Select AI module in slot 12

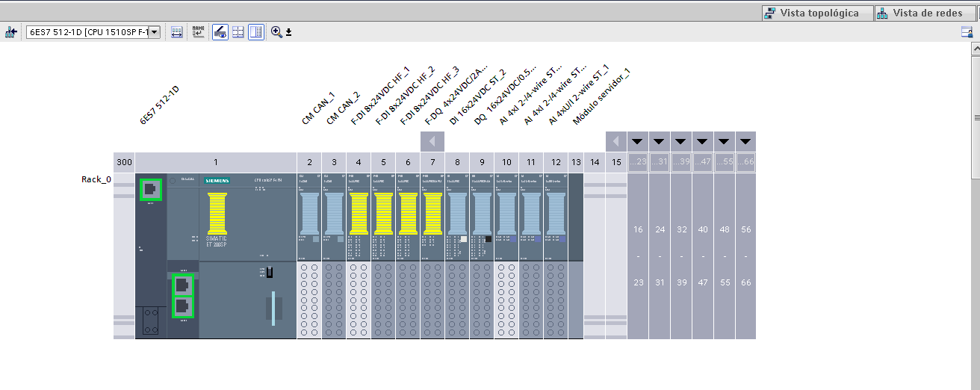pos(556,256)
